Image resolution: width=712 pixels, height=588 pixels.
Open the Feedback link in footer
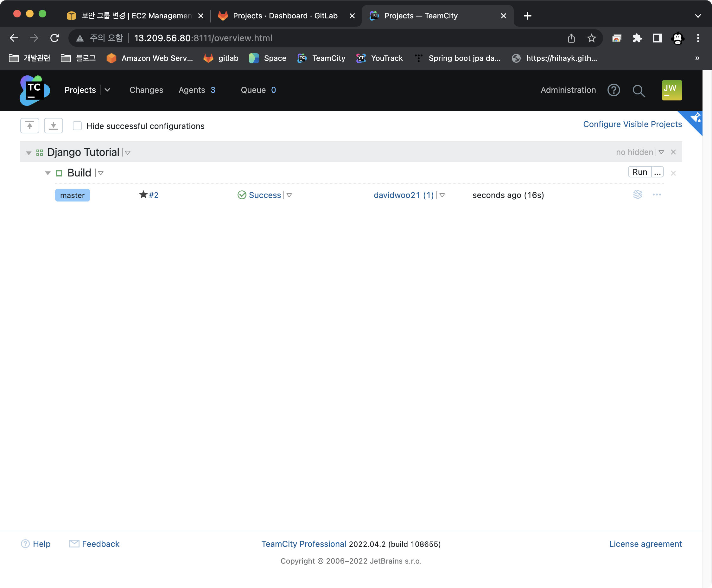coord(100,544)
